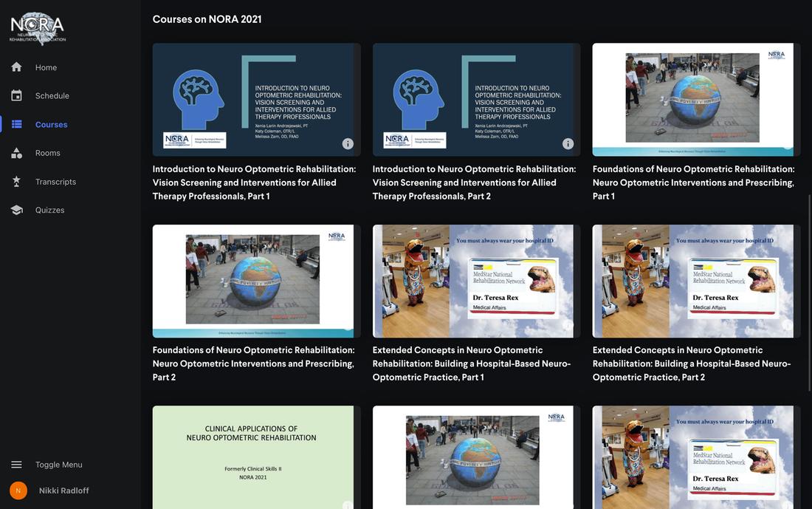
Task: Click the info icon on Extended Concepts Part 1
Action: pyautogui.click(x=567, y=324)
